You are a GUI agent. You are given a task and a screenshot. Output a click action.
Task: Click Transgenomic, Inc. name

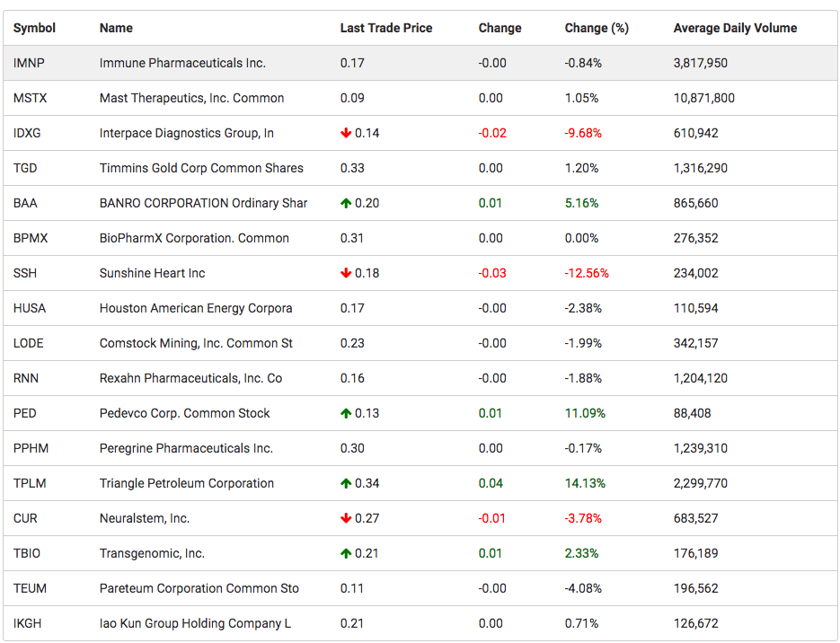(152, 553)
